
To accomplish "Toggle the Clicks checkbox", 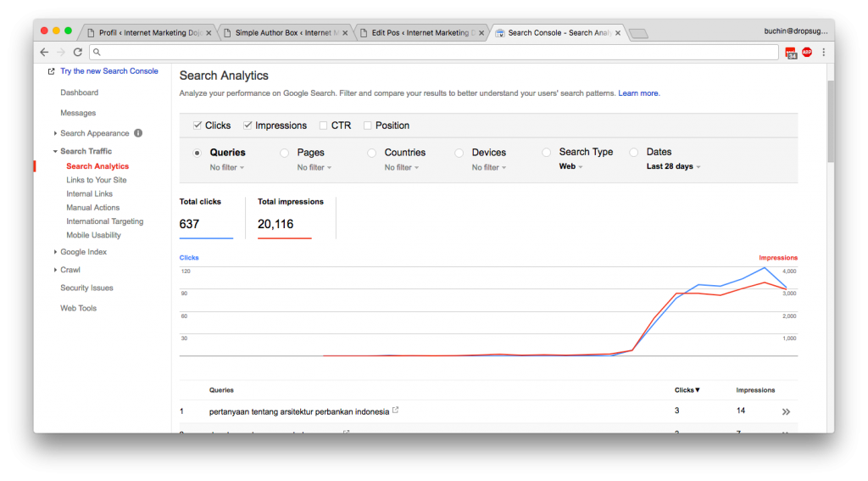I will (197, 126).
